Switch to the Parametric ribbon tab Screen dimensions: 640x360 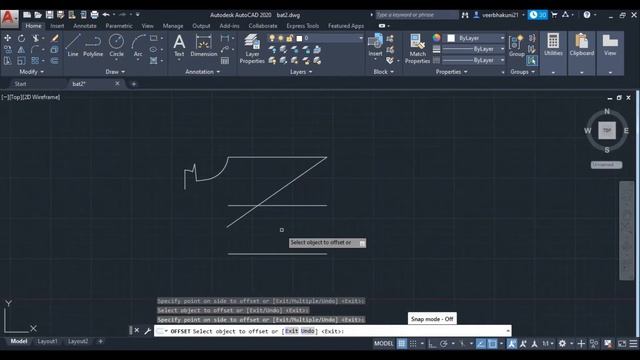coord(119,26)
